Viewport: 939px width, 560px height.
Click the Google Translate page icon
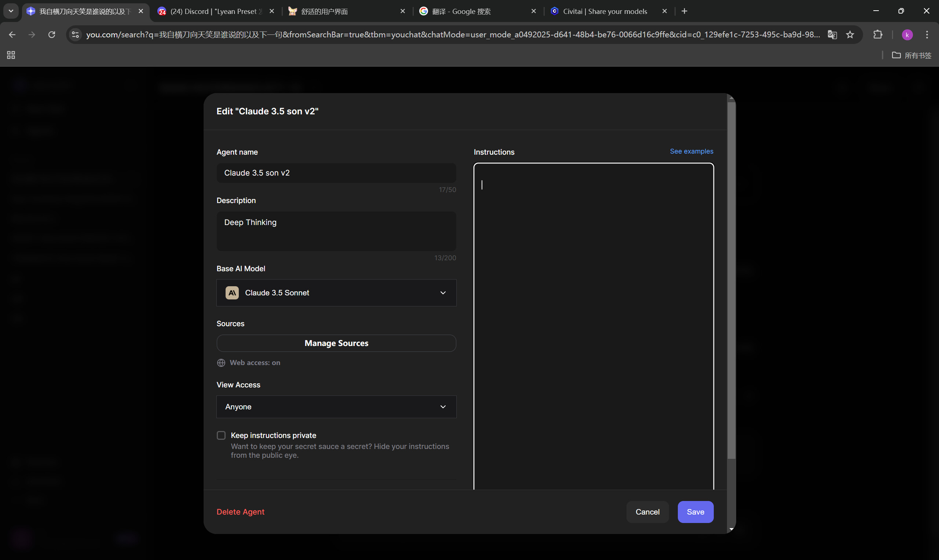coord(832,35)
